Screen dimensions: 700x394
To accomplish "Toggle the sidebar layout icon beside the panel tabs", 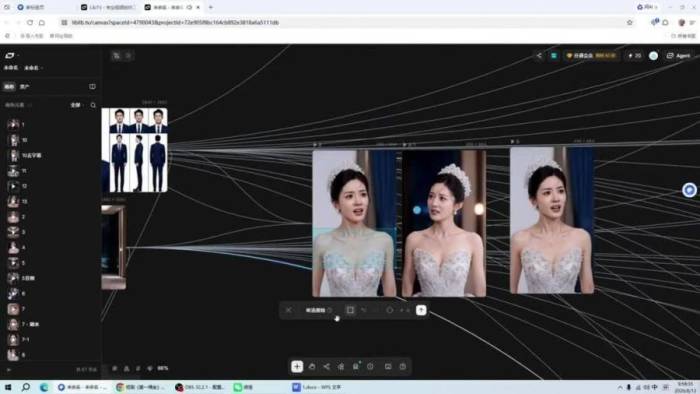I will pyautogui.click(x=92, y=87).
